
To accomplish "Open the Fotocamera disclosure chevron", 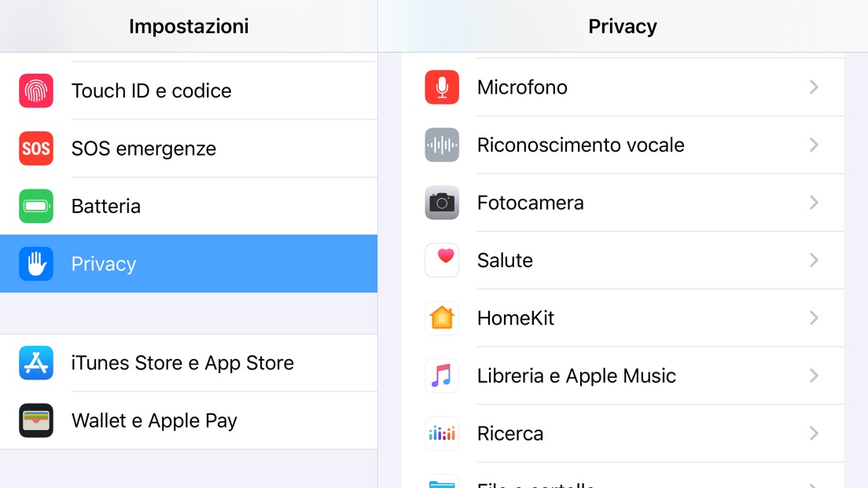I will 814,203.
